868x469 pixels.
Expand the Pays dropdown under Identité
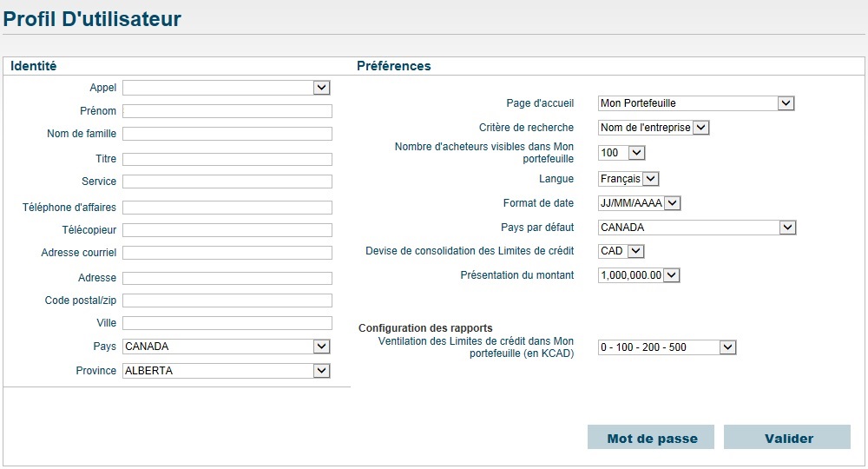[x=227, y=347]
